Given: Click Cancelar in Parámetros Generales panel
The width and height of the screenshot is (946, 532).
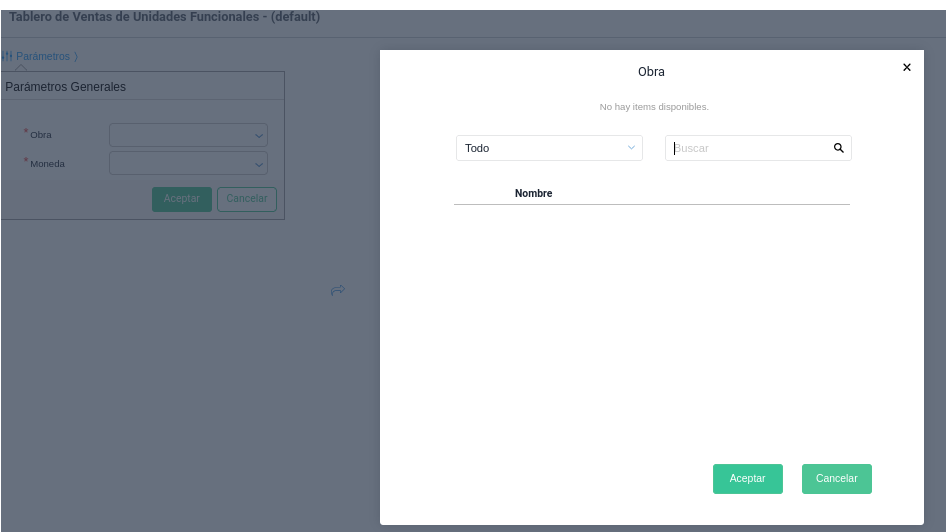Looking at the screenshot, I should (x=246, y=199).
